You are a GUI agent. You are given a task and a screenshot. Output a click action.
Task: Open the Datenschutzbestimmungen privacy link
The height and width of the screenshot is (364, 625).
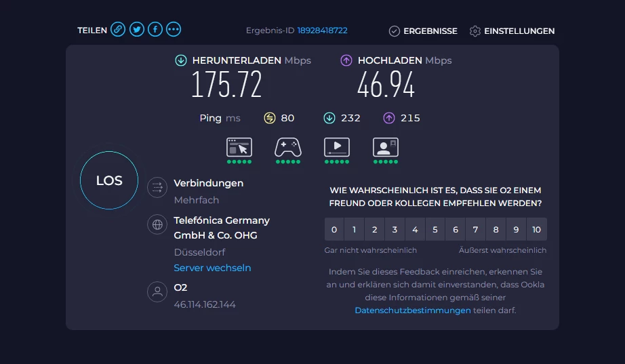[x=413, y=310]
